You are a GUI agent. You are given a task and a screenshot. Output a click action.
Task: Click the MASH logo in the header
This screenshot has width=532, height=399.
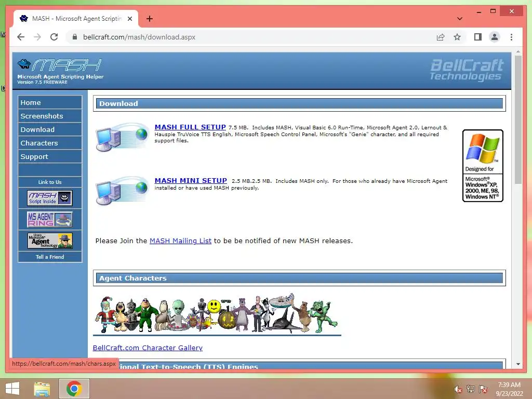(60, 71)
